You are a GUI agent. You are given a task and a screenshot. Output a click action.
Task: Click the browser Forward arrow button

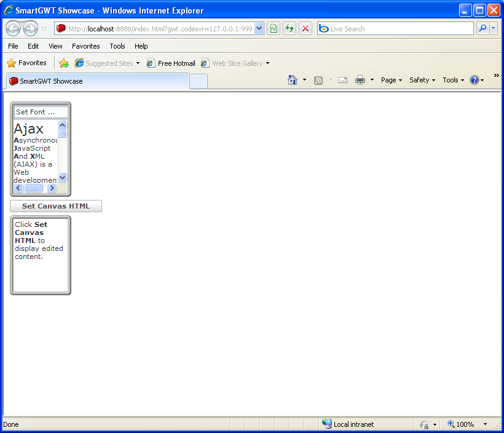[x=30, y=29]
